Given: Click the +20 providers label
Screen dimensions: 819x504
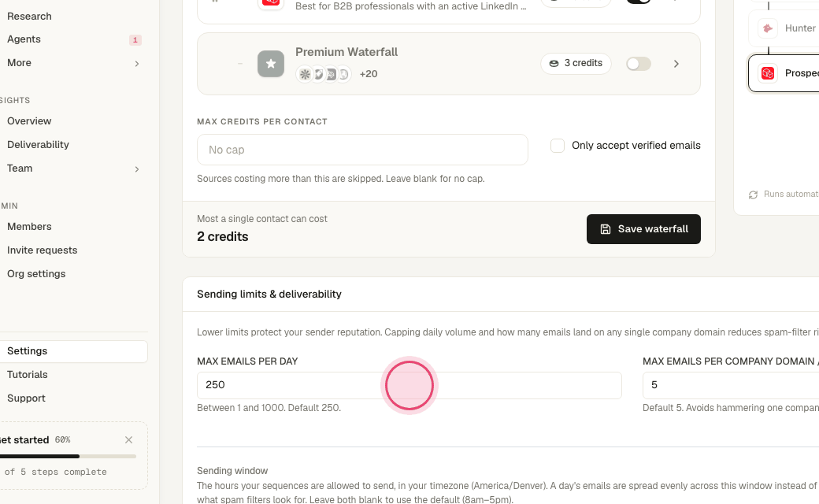Looking at the screenshot, I should (369, 74).
